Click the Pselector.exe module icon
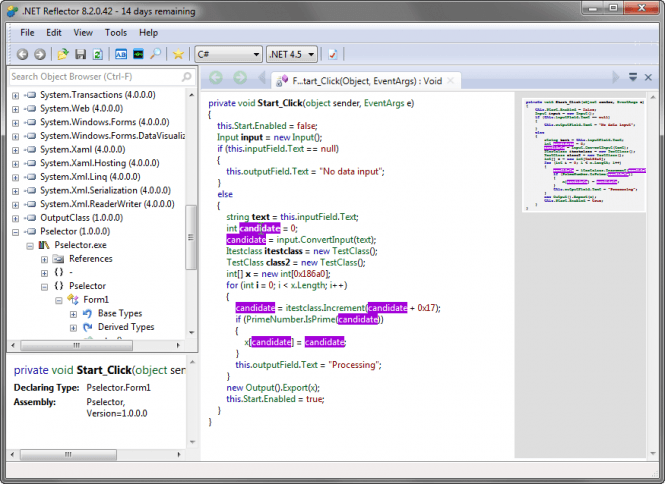This screenshot has height=484, width=665. point(44,245)
